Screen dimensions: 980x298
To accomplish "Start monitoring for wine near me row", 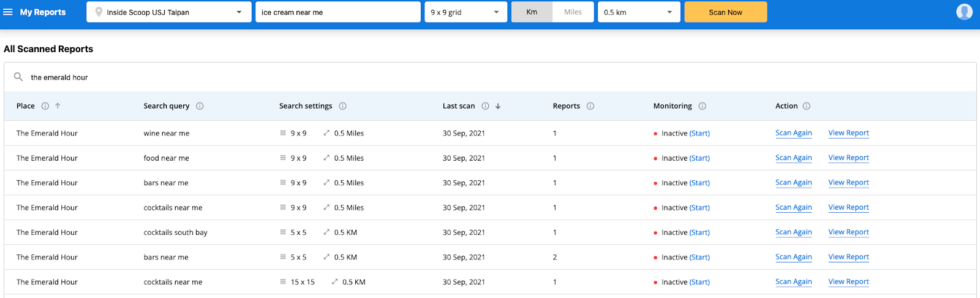I will click(x=699, y=133).
